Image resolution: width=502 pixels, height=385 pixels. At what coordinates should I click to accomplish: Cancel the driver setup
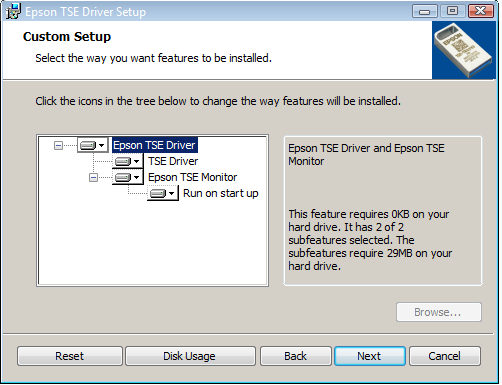445,356
